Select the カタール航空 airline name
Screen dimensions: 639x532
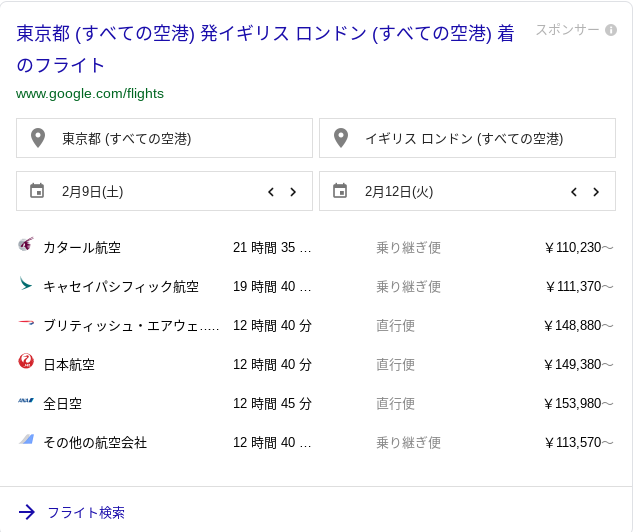click(x=82, y=247)
